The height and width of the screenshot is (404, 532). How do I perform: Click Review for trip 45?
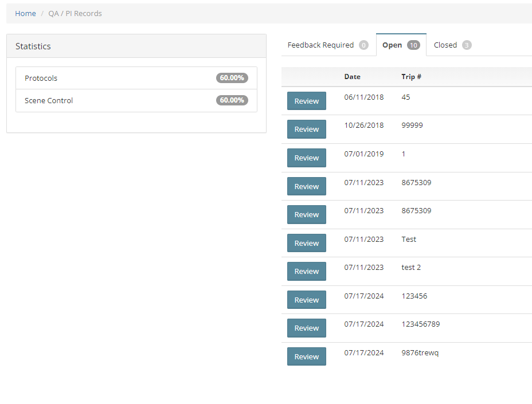click(306, 101)
